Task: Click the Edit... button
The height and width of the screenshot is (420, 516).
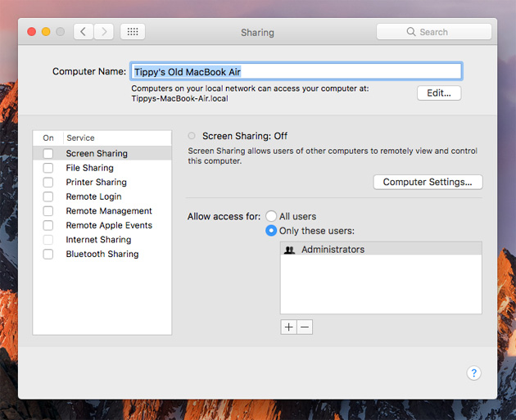Action: [439, 93]
